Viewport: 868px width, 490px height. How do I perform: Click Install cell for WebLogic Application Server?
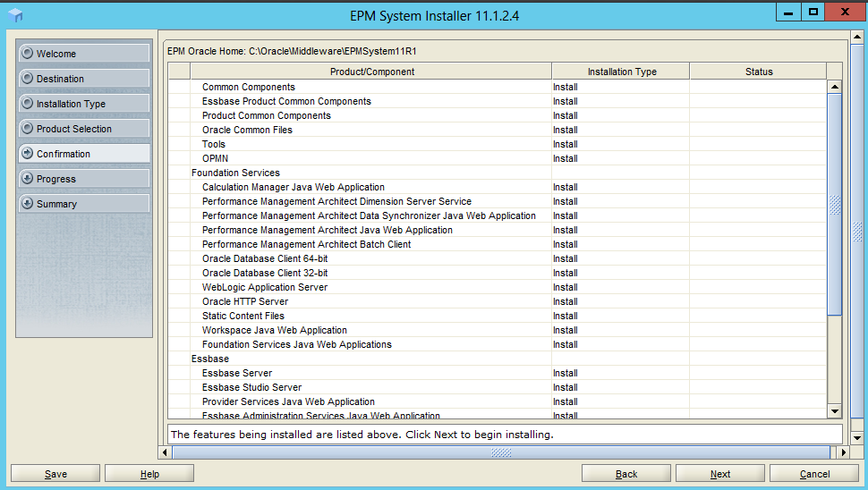tap(620, 288)
